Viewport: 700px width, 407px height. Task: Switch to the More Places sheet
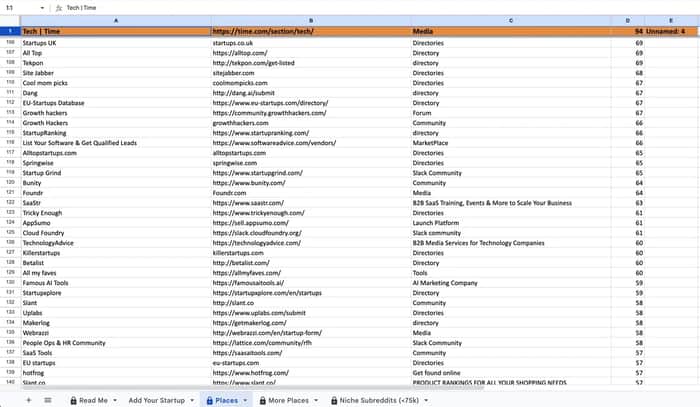pyautogui.click(x=288, y=400)
